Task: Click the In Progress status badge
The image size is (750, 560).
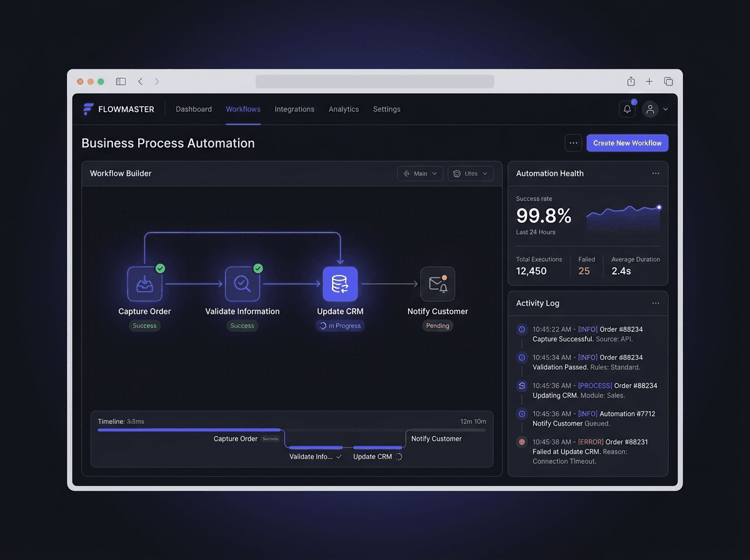Action: pyautogui.click(x=340, y=326)
